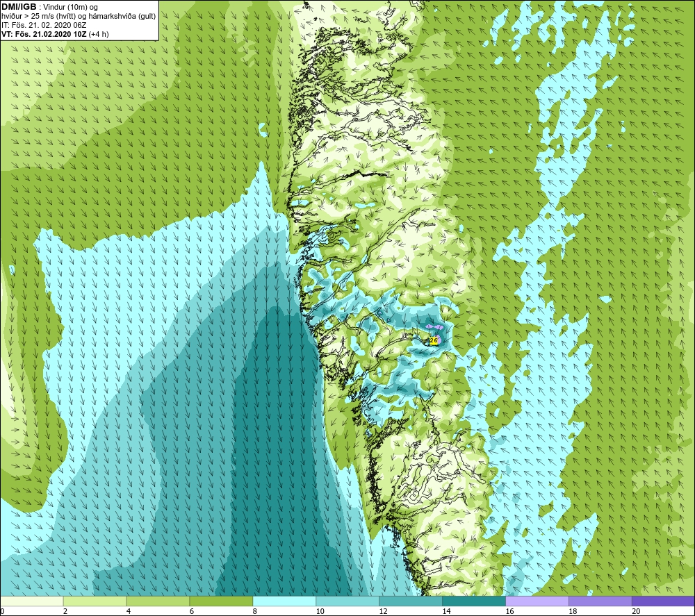Click the scale label 20
This screenshot has height=616, width=695.
636,611
